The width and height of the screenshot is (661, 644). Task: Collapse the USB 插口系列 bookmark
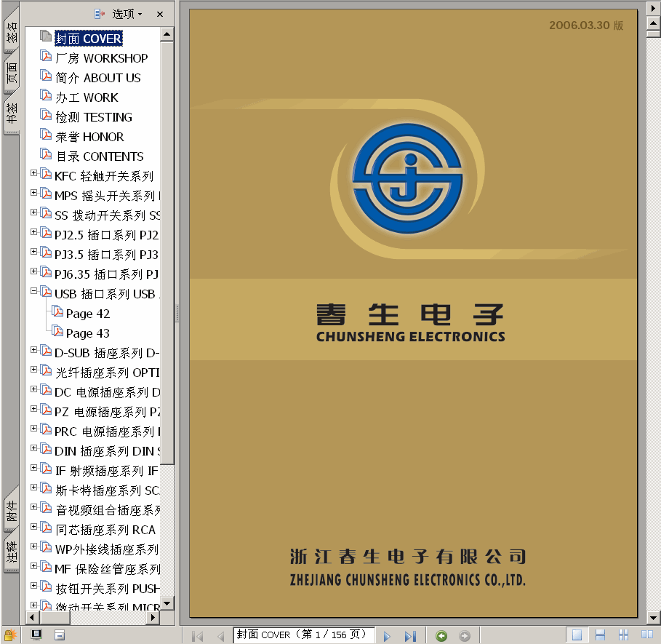tap(33, 291)
